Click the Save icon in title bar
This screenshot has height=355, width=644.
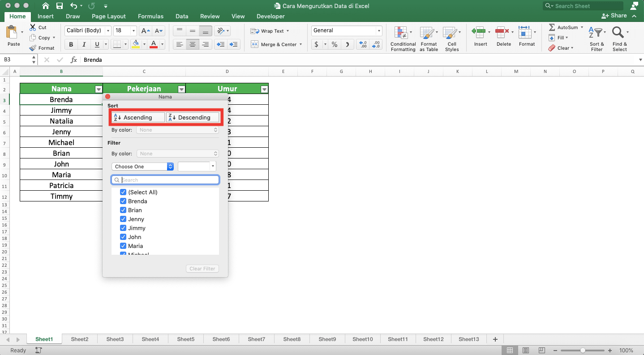[60, 6]
